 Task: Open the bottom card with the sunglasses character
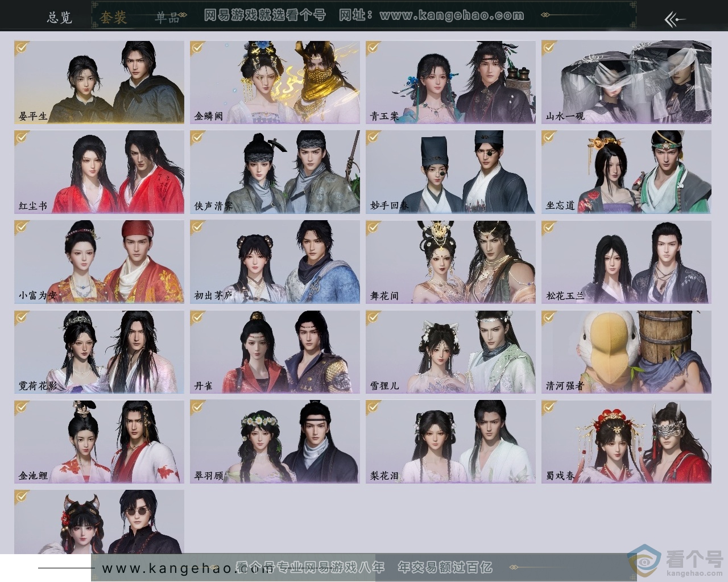(x=99, y=522)
